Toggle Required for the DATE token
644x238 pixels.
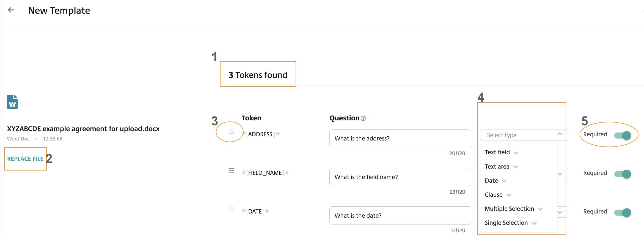[x=623, y=212]
